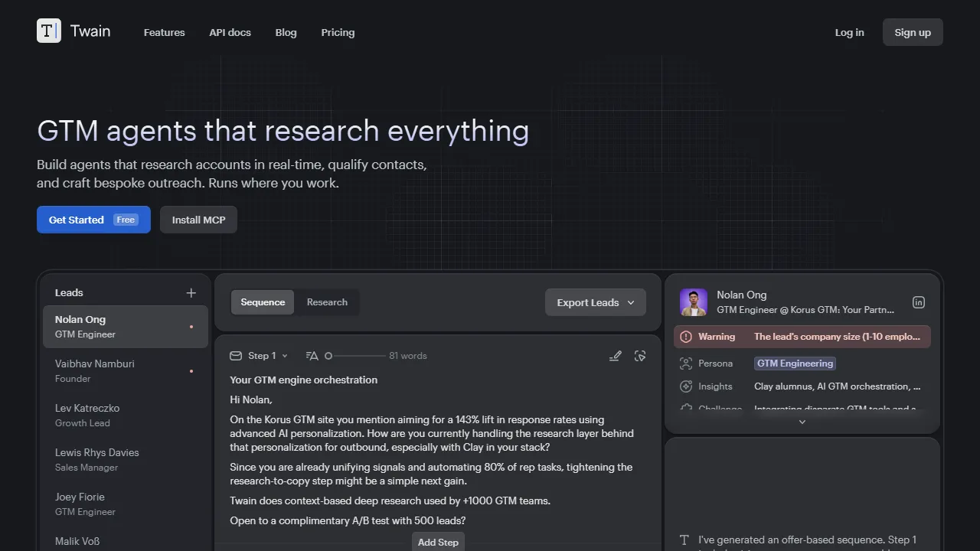Select lead Vaibhav Namburi
Image resolution: width=980 pixels, height=551 pixels.
(x=126, y=371)
